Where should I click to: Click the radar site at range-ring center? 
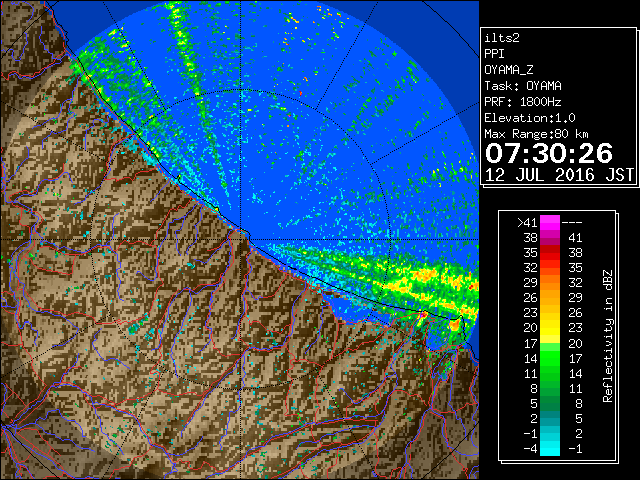coord(241,240)
